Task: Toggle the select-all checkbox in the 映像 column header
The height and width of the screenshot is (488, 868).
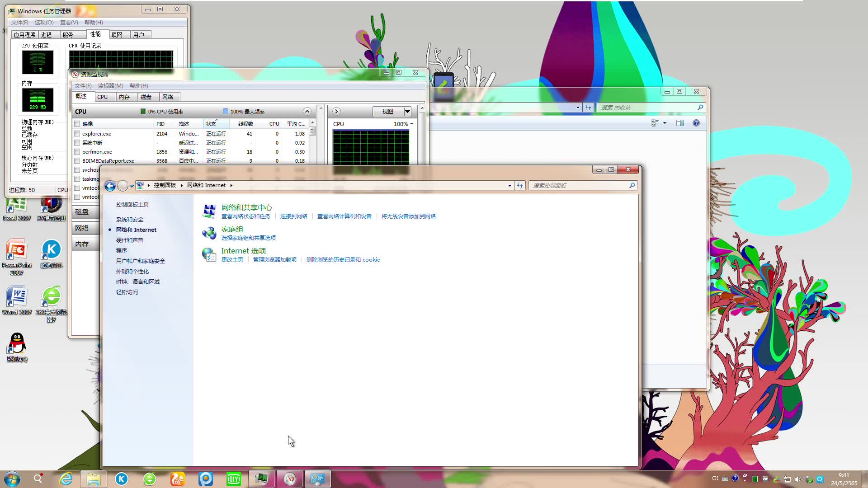Action: click(x=77, y=124)
